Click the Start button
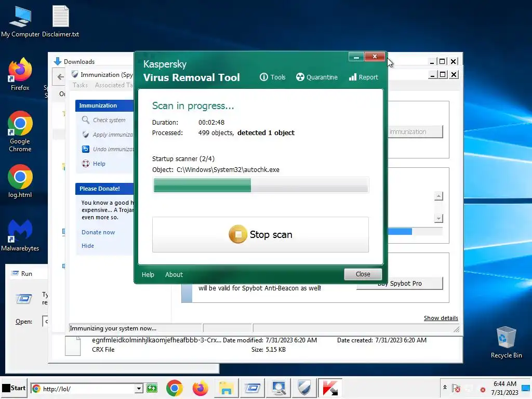The image size is (532, 399). [x=14, y=388]
